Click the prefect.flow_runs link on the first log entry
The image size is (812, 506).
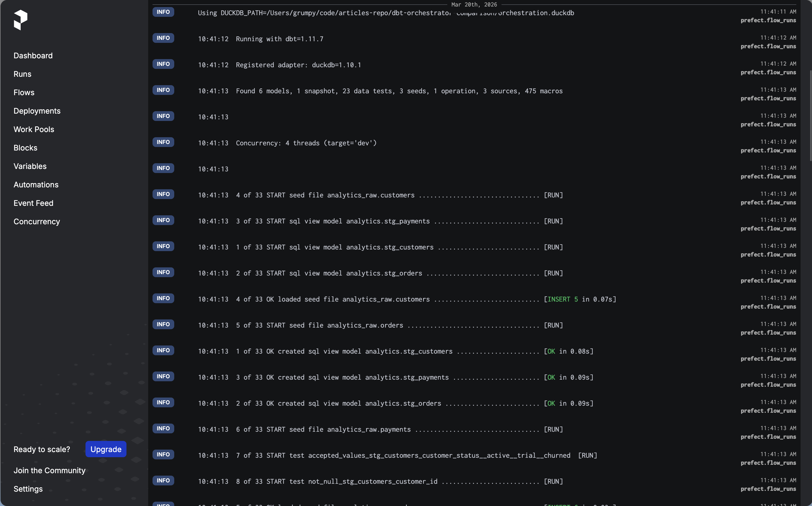768,20
